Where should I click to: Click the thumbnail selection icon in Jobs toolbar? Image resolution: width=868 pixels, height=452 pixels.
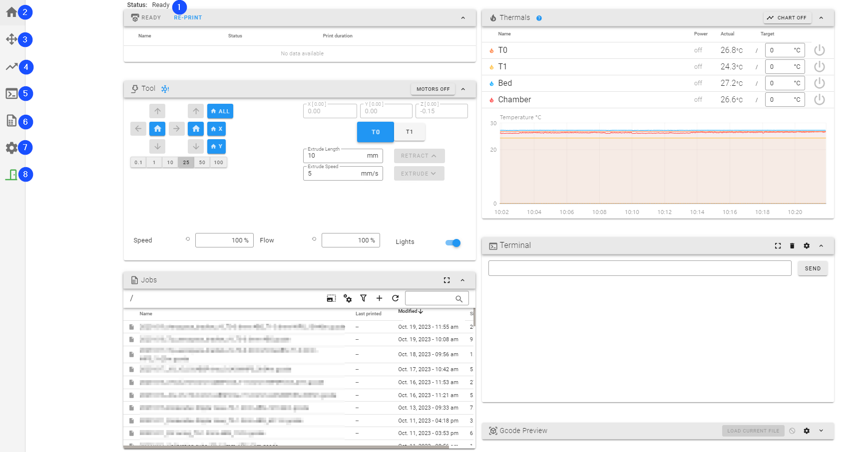pos(331,298)
